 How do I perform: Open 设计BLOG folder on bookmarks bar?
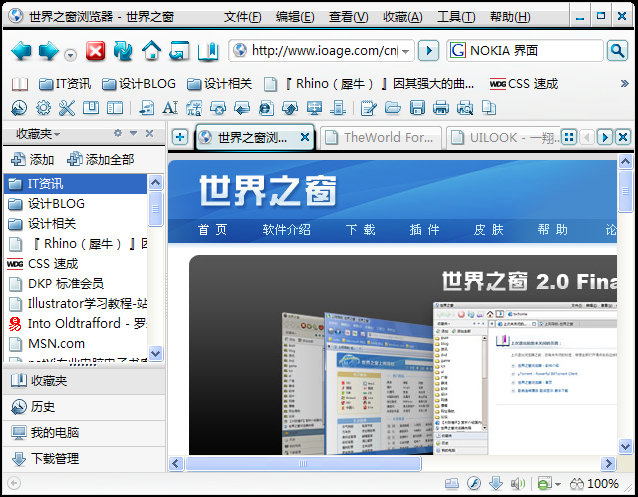point(139,84)
